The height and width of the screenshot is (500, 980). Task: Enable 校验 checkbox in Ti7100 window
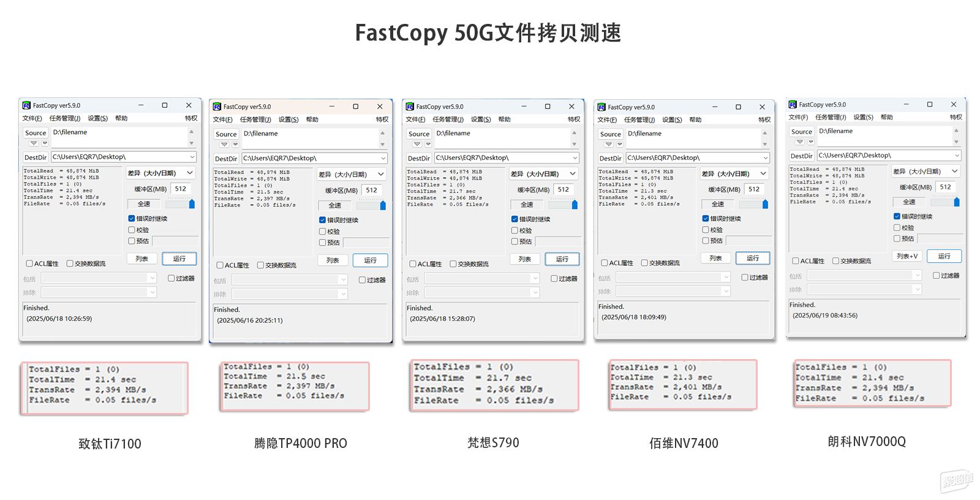click(x=132, y=230)
